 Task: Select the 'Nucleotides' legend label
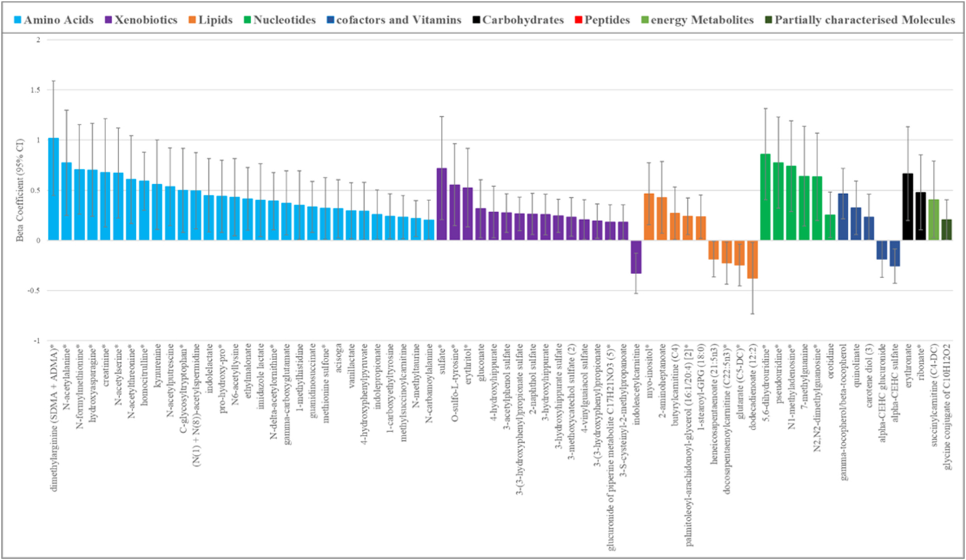coord(284,20)
